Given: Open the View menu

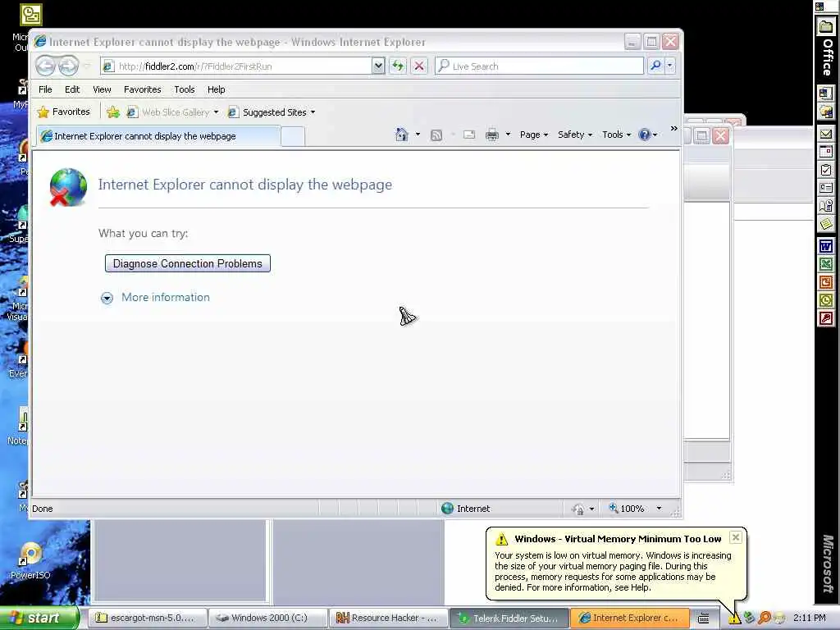Looking at the screenshot, I should coord(102,89).
